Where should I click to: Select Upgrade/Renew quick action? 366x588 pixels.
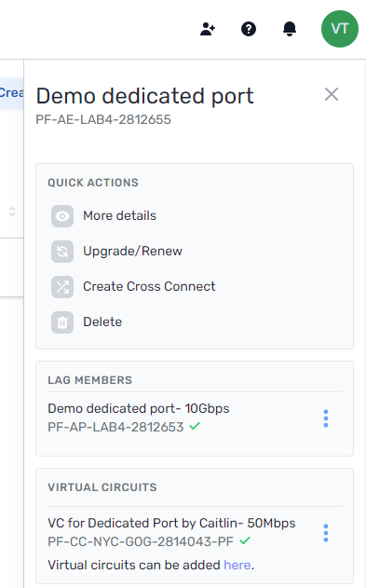(x=132, y=251)
